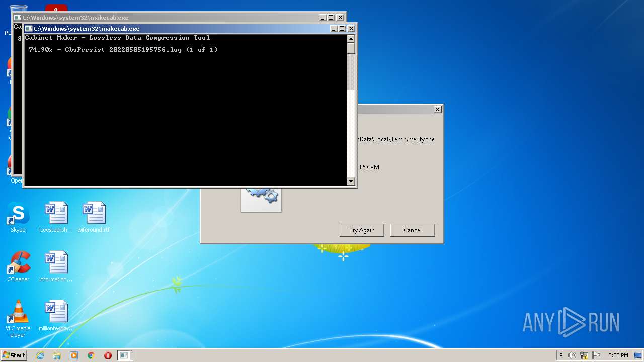Launch Google Chrome from the taskbar
The width and height of the screenshot is (644, 362).
(x=91, y=355)
